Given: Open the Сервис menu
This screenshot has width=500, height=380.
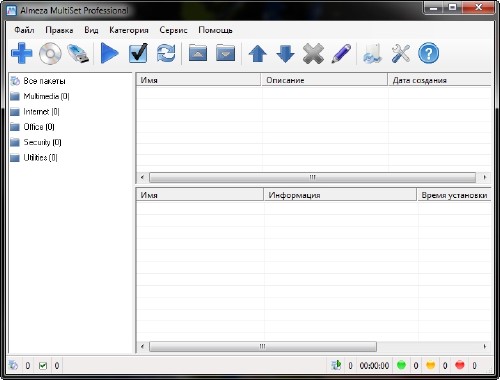Looking at the screenshot, I should (x=173, y=30).
